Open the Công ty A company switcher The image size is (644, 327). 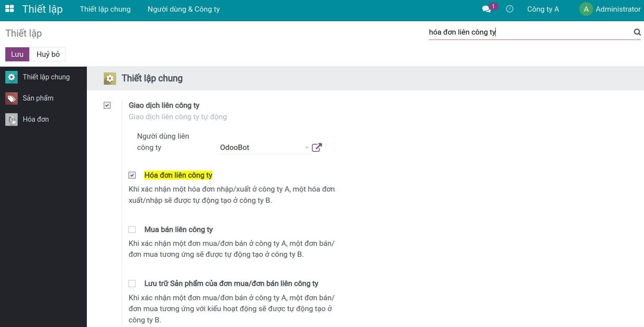(543, 9)
